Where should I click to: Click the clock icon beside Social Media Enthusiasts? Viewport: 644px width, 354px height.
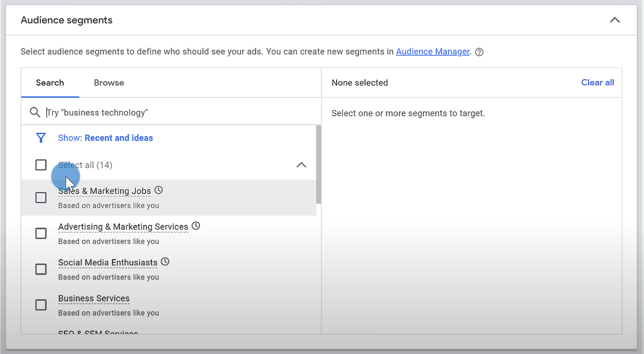165,261
